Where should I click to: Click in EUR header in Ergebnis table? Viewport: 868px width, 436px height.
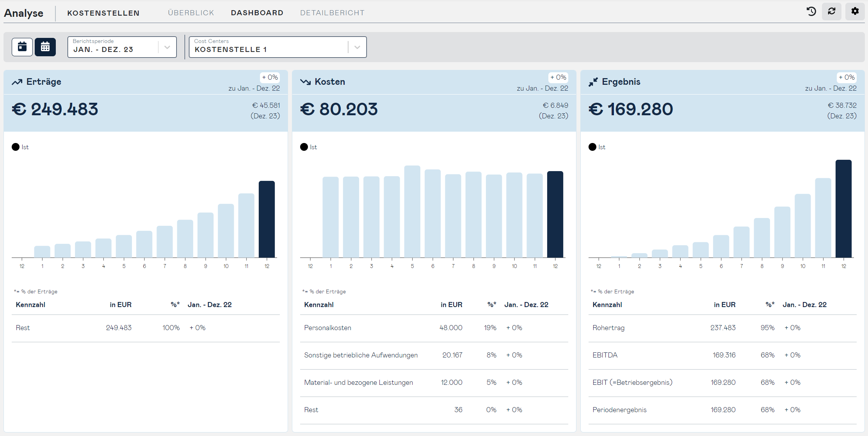coord(725,305)
